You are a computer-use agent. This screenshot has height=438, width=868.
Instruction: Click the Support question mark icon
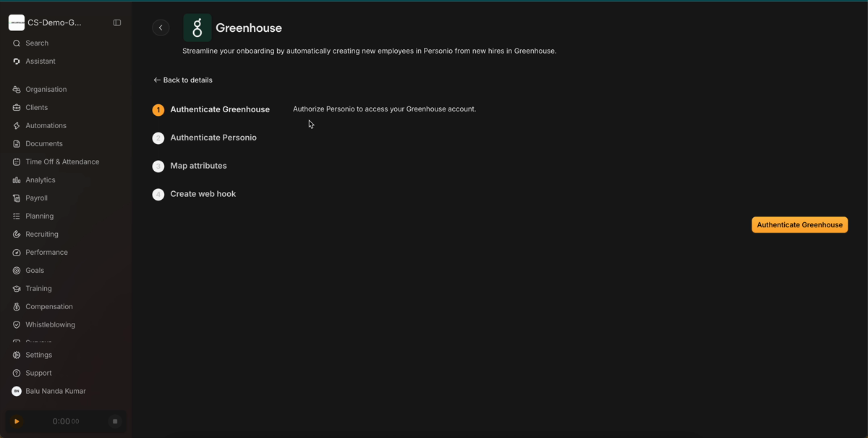point(17,374)
